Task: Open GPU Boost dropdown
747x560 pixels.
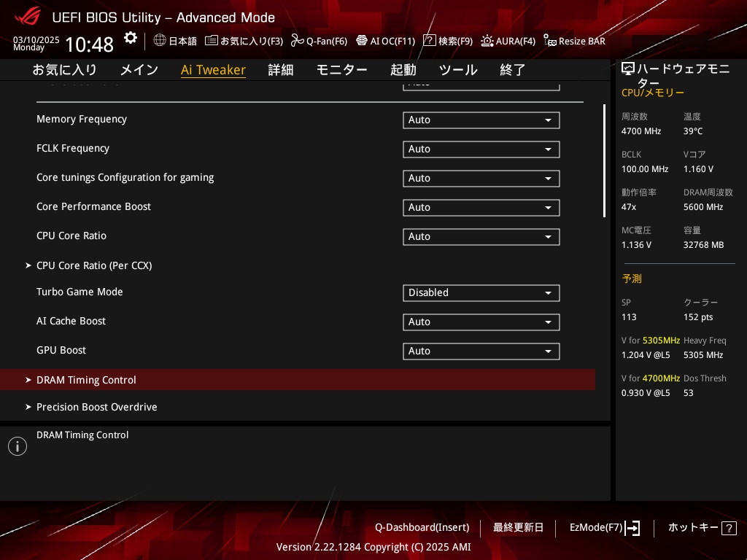Action: [x=481, y=351]
